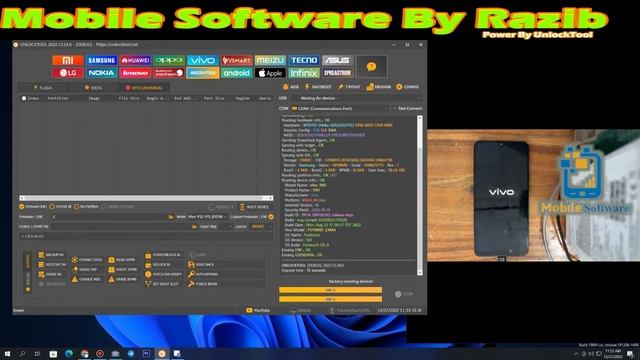This screenshot has height=360, width=640.
Task: Switch to the Meta tab
Action: pos(93,88)
